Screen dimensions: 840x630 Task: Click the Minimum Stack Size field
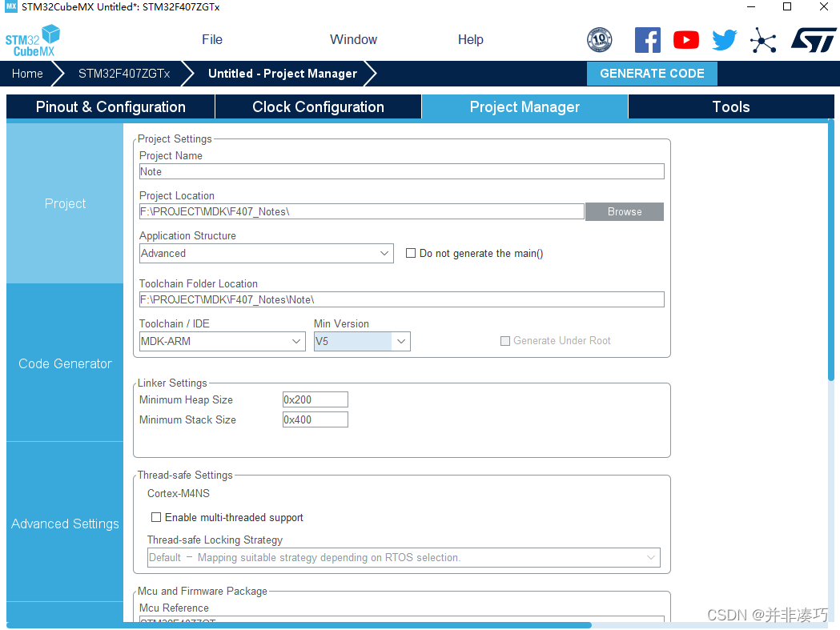(x=316, y=419)
